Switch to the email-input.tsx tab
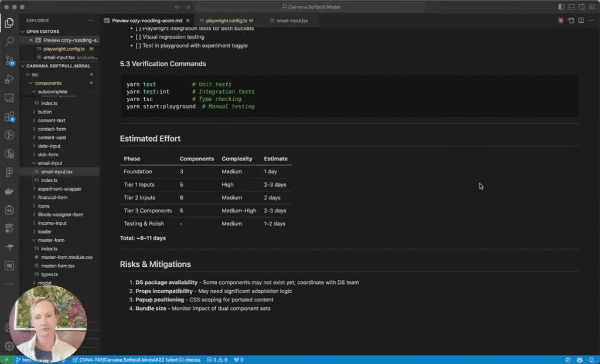The image size is (600, 364). (292, 20)
